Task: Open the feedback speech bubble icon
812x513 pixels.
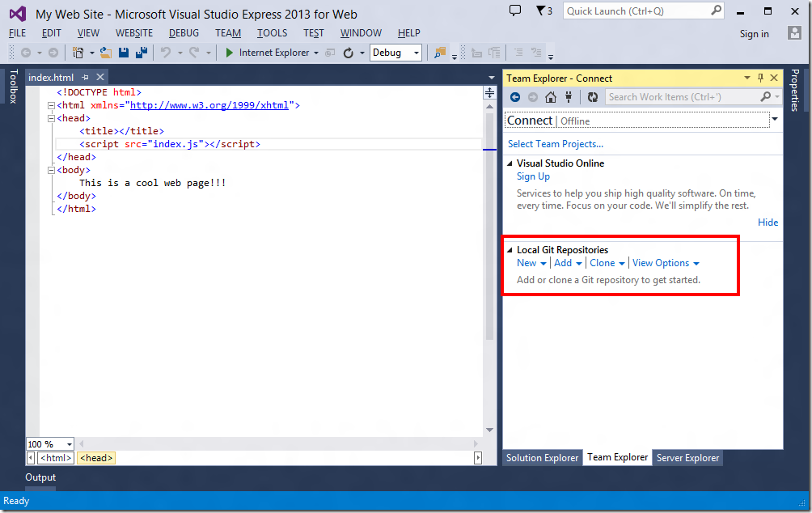Action: (514, 11)
